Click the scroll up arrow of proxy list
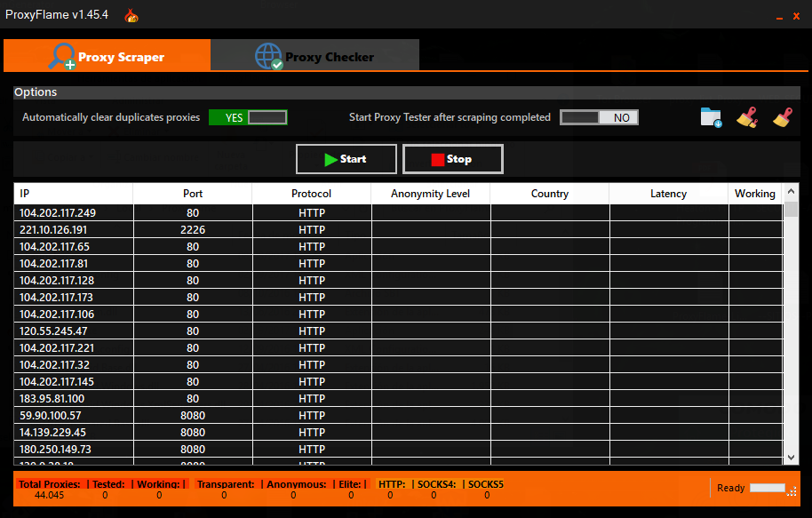The width and height of the screenshot is (812, 518). click(791, 192)
